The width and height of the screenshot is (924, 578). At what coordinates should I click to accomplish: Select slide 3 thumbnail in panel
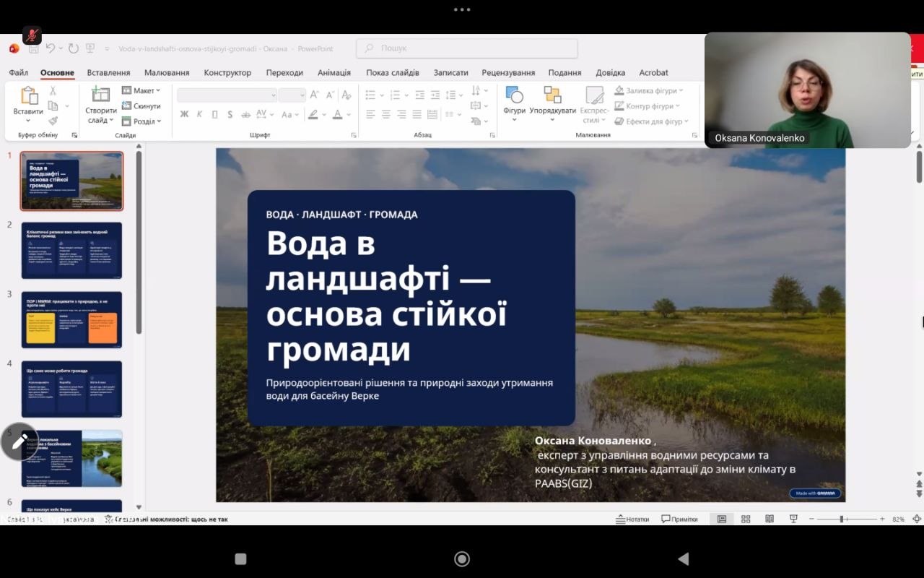71,319
